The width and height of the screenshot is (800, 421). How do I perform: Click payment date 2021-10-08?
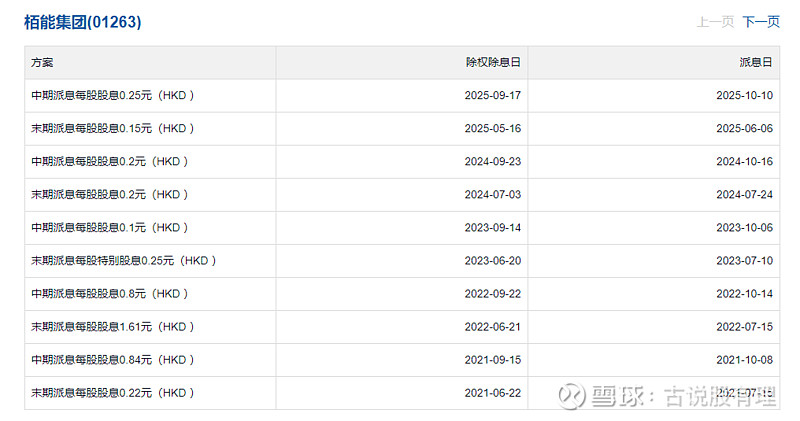(x=745, y=360)
